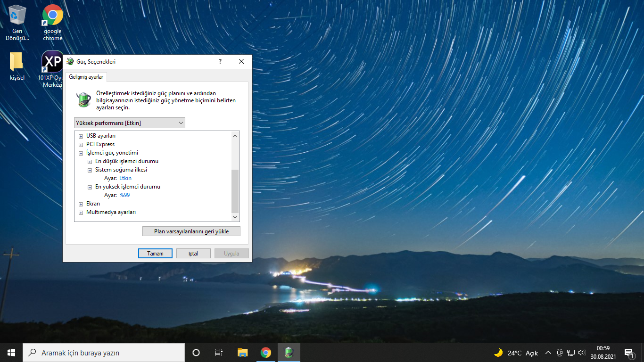Open the notification center icon

[629, 353]
